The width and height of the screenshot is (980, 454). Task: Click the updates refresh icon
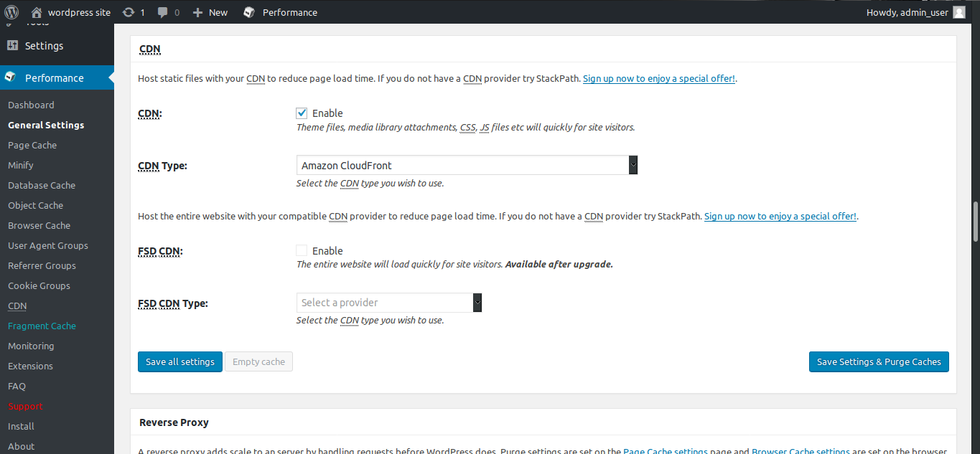[x=129, y=12]
